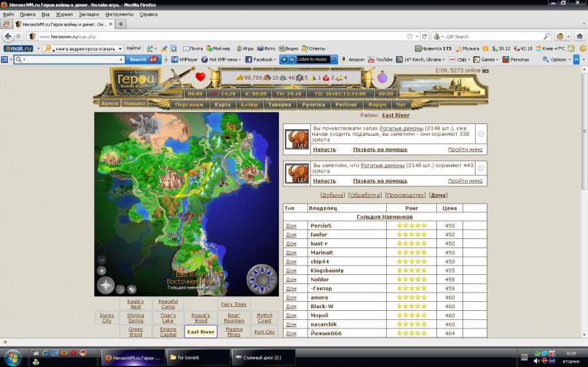Click Напасть for 338 gold encounter
The height and width of the screenshot is (367, 588).
(x=324, y=150)
